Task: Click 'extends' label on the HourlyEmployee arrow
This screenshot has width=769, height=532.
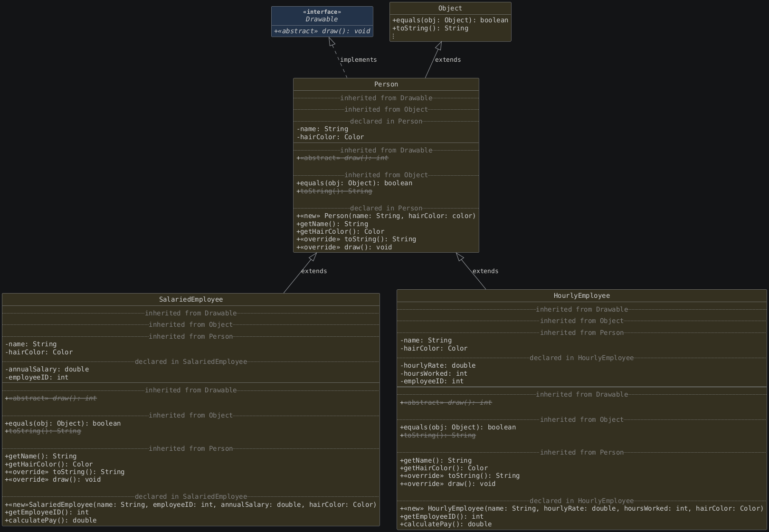Action: pos(485,271)
